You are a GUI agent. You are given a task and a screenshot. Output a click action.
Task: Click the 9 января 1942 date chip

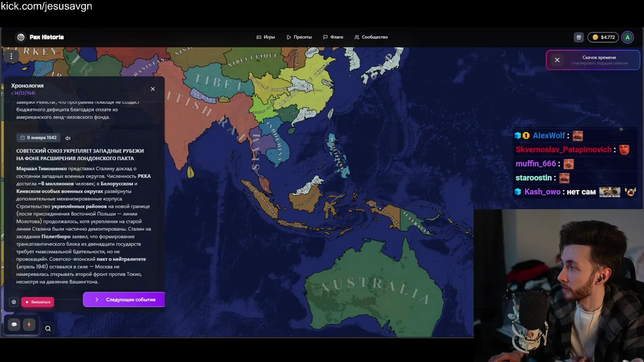point(38,138)
